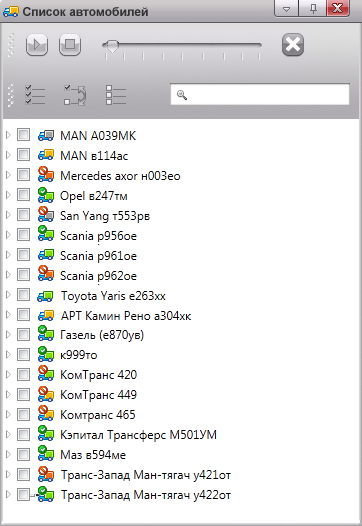
Task: Select the КомТранс 449 checkbox
Action: coord(23,394)
